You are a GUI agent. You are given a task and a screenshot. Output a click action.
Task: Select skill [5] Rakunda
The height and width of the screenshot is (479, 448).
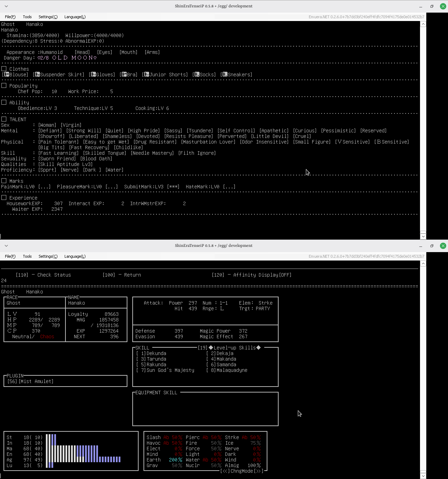coord(151,365)
